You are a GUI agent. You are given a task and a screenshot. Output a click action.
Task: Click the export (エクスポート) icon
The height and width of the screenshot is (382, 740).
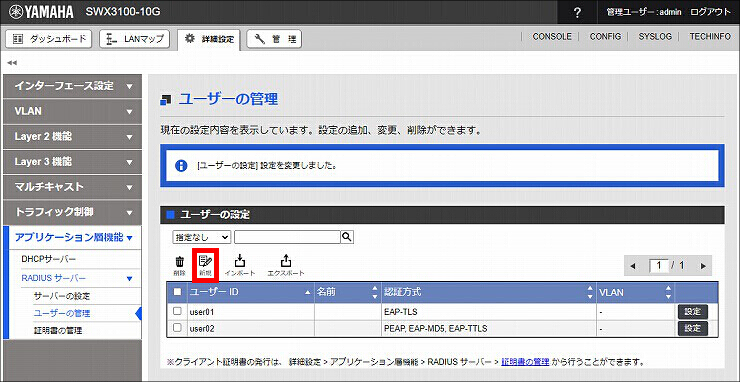tap(286, 266)
